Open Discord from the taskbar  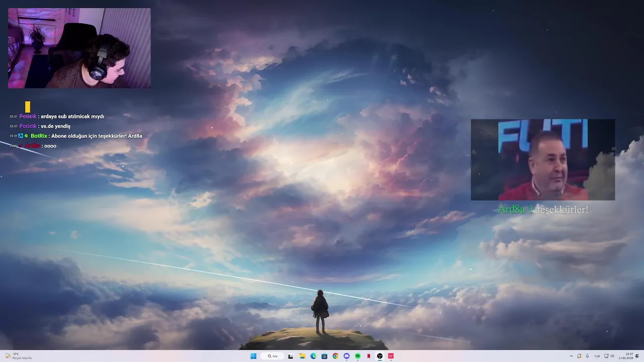[x=347, y=356]
